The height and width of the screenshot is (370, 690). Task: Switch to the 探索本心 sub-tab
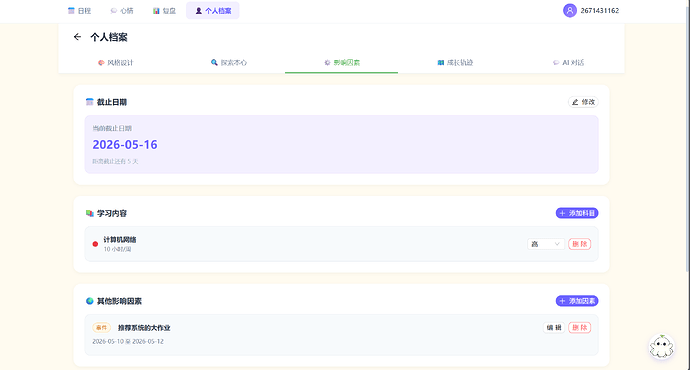tap(229, 62)
